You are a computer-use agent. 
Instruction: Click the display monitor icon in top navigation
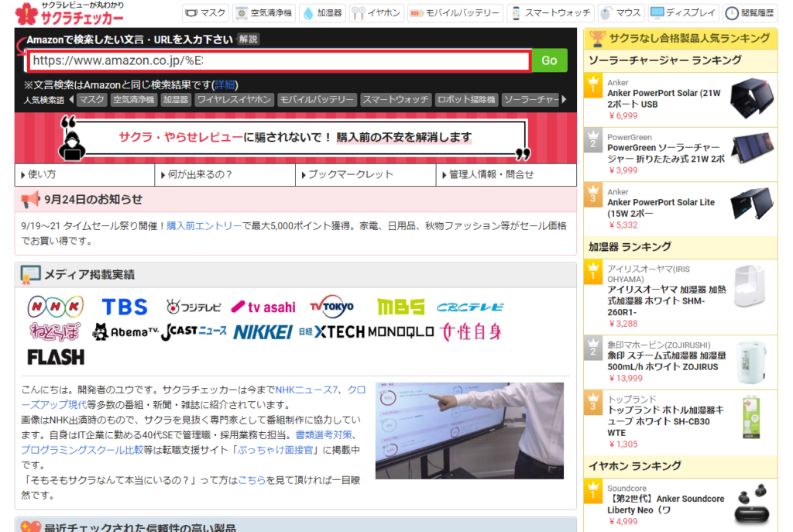pyautogui.click(x=657, y=13)
